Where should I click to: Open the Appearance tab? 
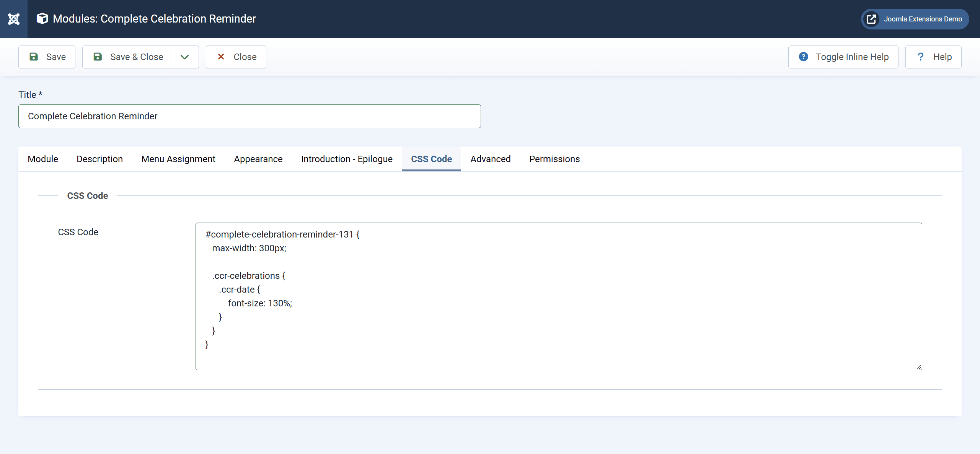(258, 159)
